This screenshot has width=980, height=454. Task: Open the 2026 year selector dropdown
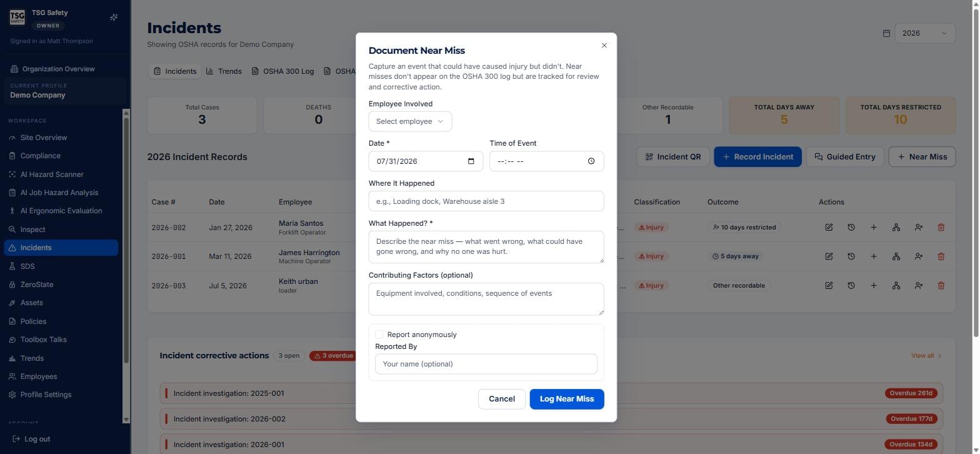point(925,33)
